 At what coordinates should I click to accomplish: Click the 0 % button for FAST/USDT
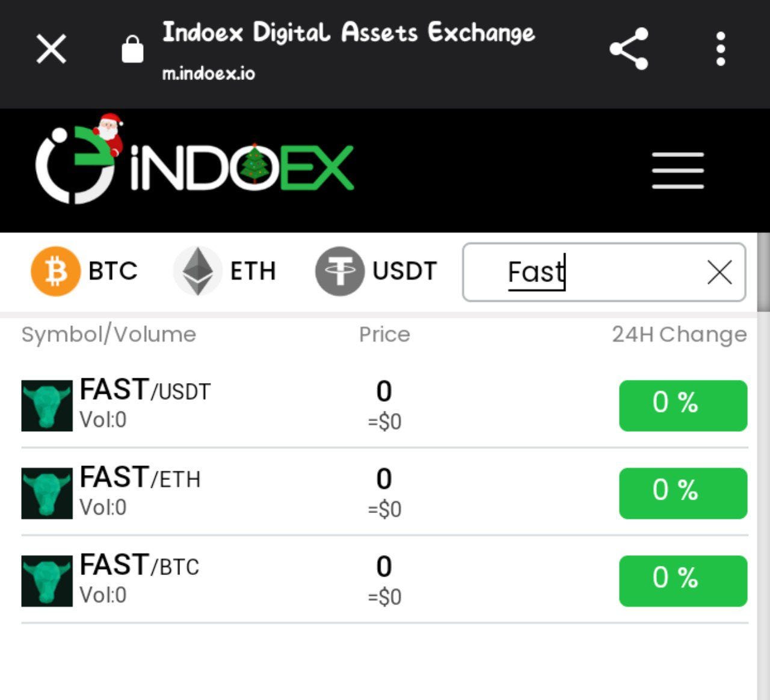(x=683, y=405)
